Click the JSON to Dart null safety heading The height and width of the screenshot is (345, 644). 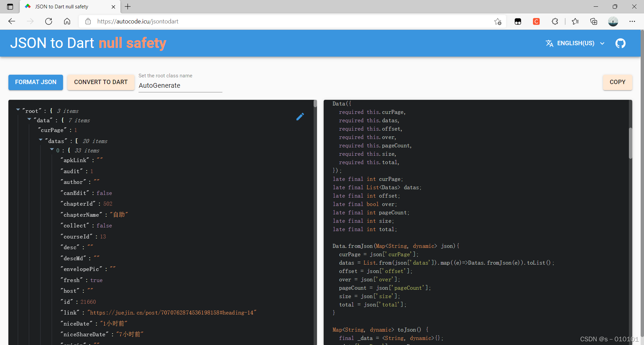pos(88,43)
